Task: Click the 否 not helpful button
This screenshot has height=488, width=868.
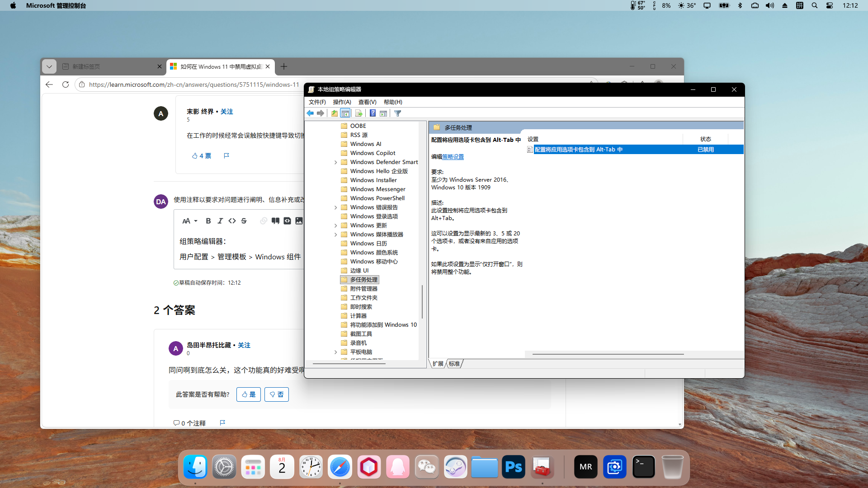Action: click(277, 394)
